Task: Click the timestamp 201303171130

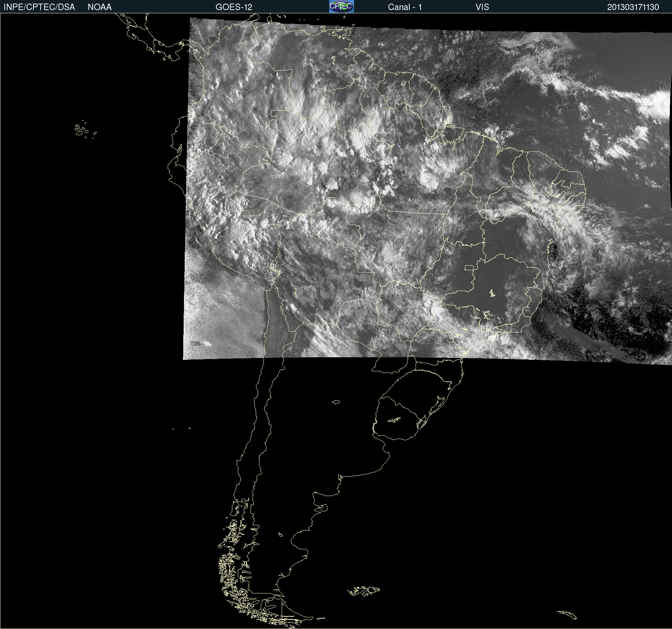Action: [x=633, y=7]
